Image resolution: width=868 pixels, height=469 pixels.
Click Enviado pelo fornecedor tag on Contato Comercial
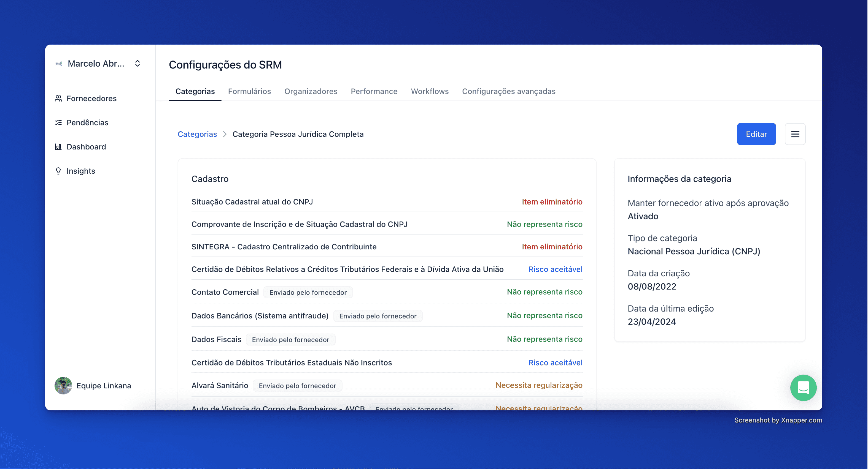point(308,292)
